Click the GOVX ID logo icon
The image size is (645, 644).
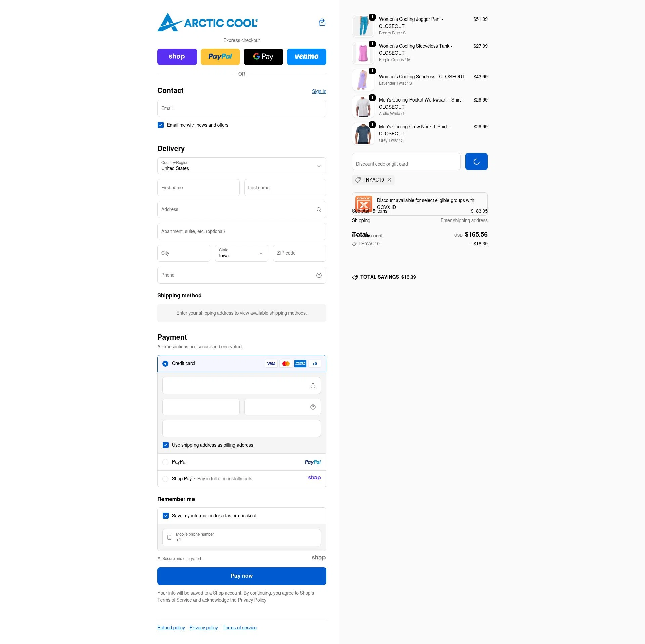[x=363, y=204]
